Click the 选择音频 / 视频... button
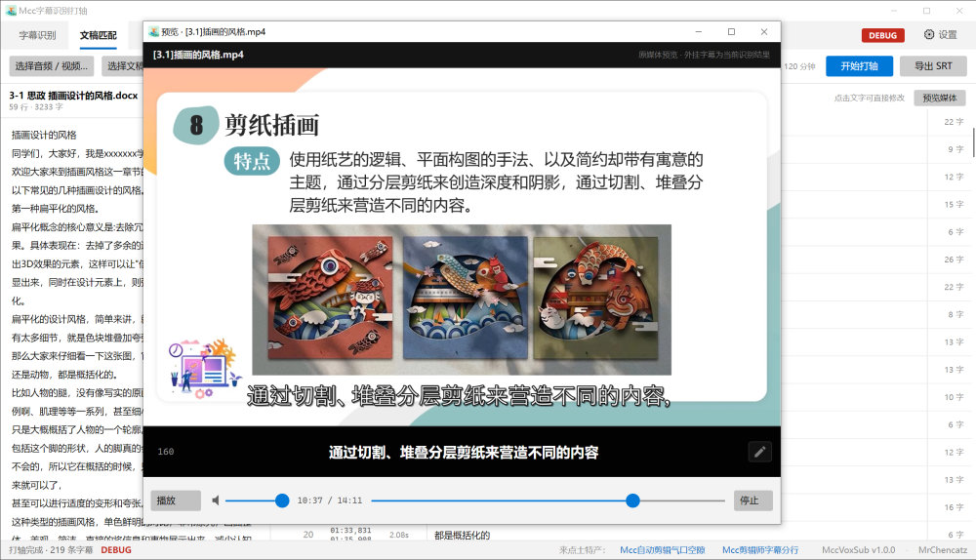Viewport: 976px width, 560px height. click(52, 66)
